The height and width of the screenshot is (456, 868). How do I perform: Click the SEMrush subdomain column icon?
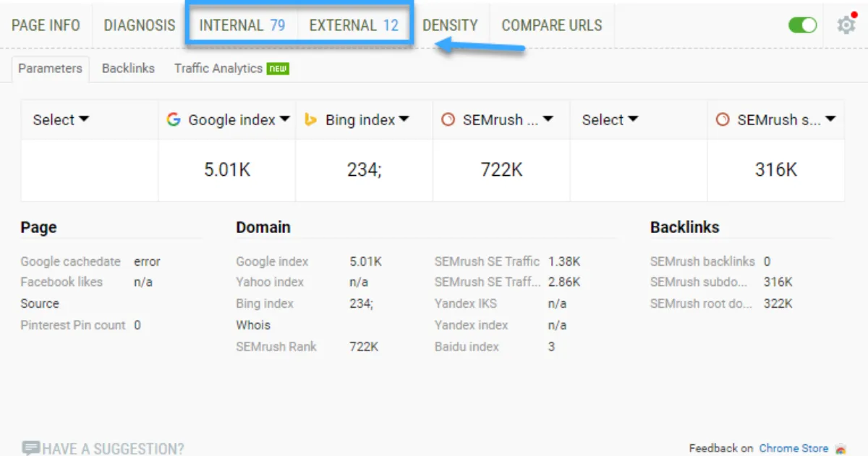tap(723, 119)
